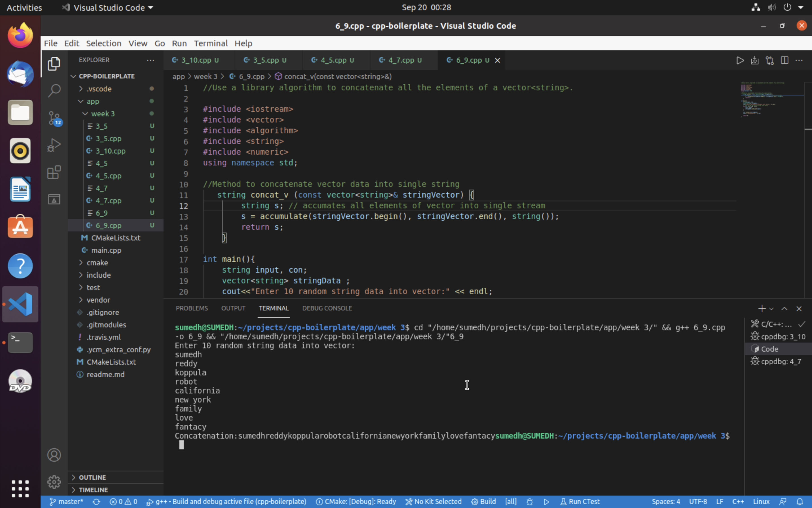Show Applications grid in the dock
Image resolution: width=812 pixels, height=508 pixels.
click(20, 488)
